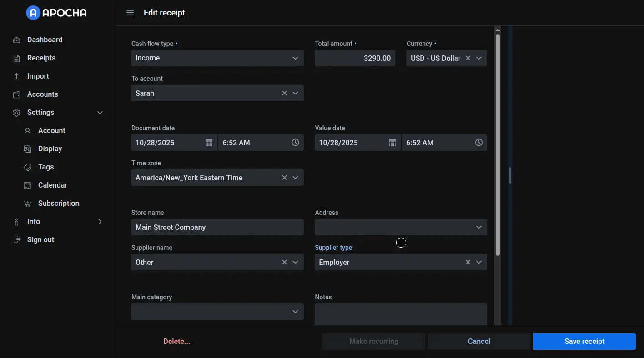
Task: Click the hamburger menu icon
Action: click(130, 13)
